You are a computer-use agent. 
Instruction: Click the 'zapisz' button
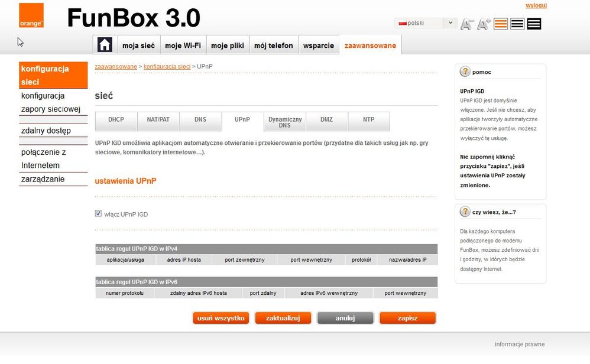pos(407,318)
